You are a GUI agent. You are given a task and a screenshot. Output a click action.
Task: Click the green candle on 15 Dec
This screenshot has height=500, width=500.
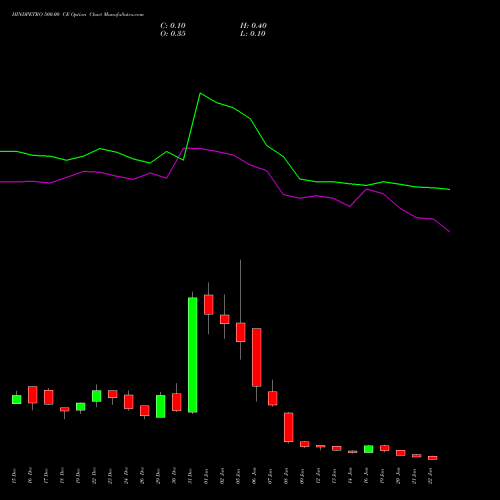[17, 399]
